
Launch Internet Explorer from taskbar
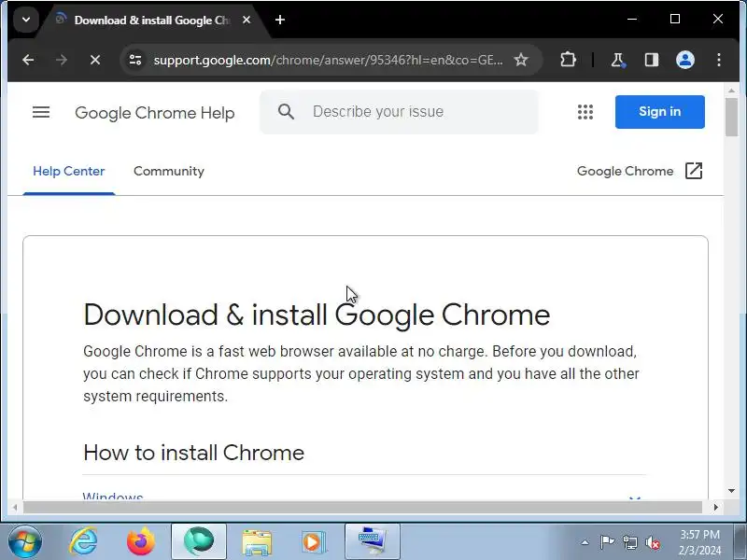84,541
